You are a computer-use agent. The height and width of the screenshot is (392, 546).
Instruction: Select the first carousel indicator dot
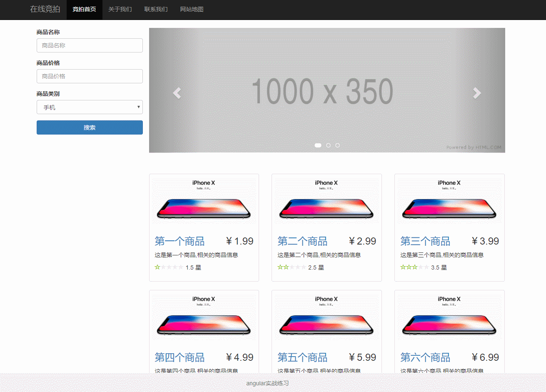[318, 145]
